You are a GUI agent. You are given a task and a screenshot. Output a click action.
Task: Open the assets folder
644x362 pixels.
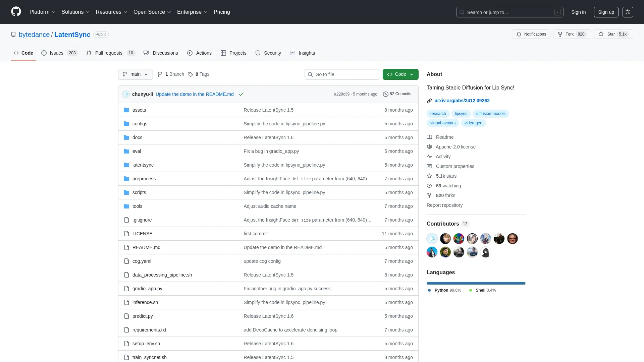point(139,110)
